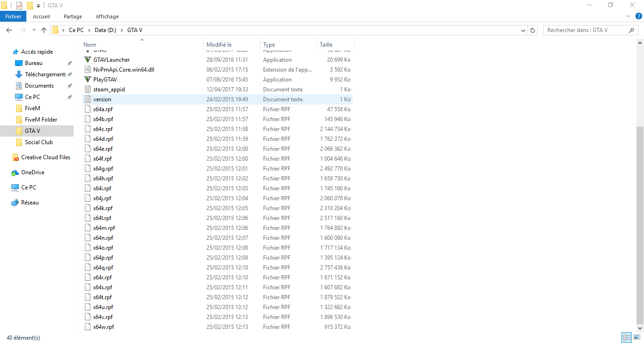
Task: Click size 2 757 436 Ko
Action: pos(335,268)
